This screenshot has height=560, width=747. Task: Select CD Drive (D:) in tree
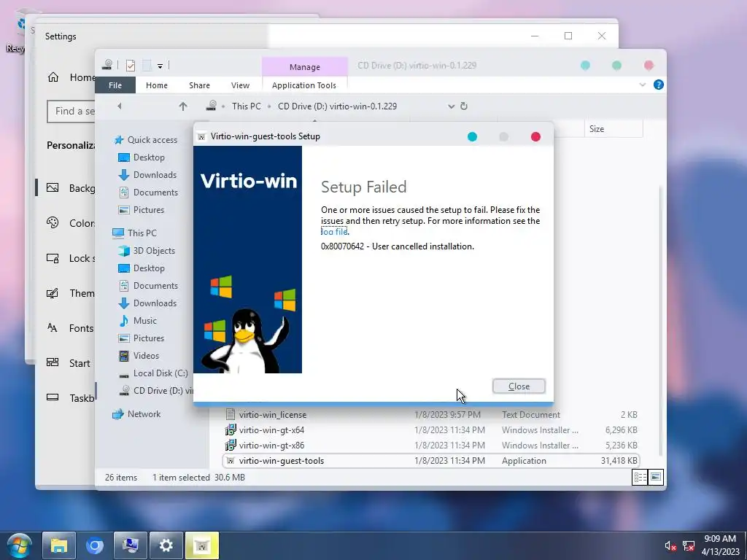[x=158, y=391]
